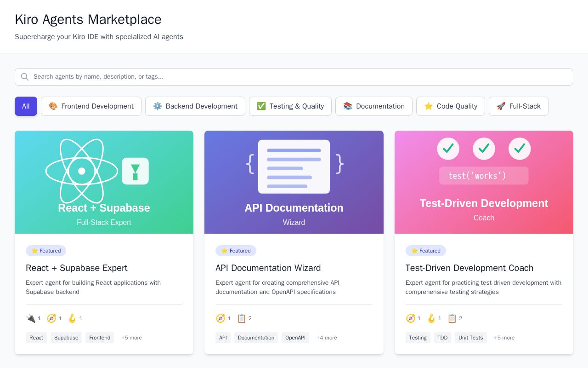The width and height of the screenshot is (588, 368).
Task: Focus the search agents input field
Action: 294,77
